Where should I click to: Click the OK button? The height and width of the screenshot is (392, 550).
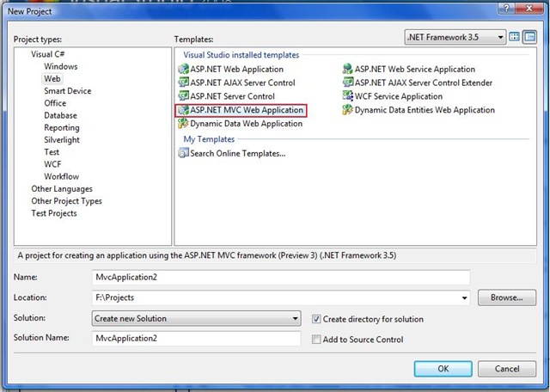tap(443, 369)
